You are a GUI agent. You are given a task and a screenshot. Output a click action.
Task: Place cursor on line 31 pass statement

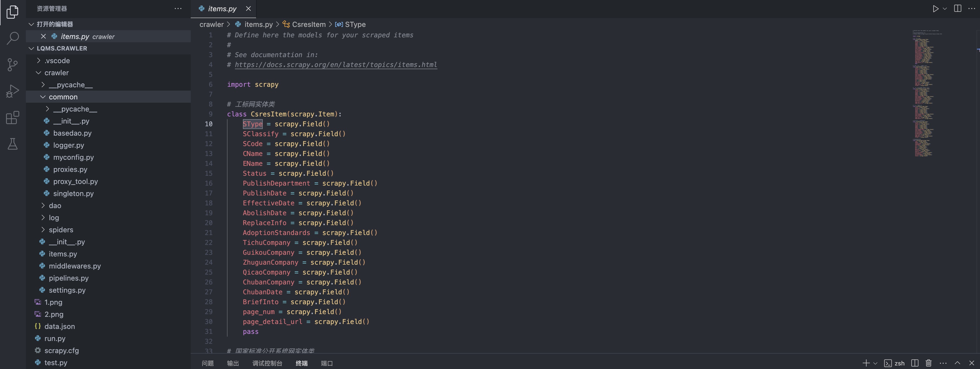point(250,331)
